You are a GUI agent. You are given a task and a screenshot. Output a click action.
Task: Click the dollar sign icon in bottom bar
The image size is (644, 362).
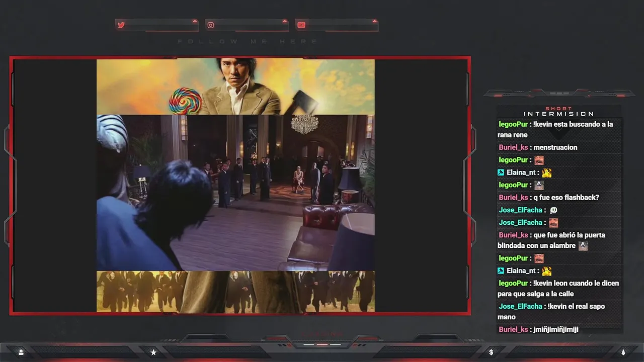[491, 352]
